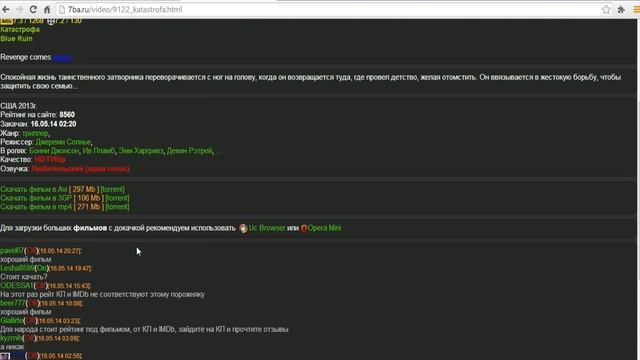The height and width of the screenshot is (360, 640).
Task: Open commenter beer777 profile
Action: tap(13, 303)
